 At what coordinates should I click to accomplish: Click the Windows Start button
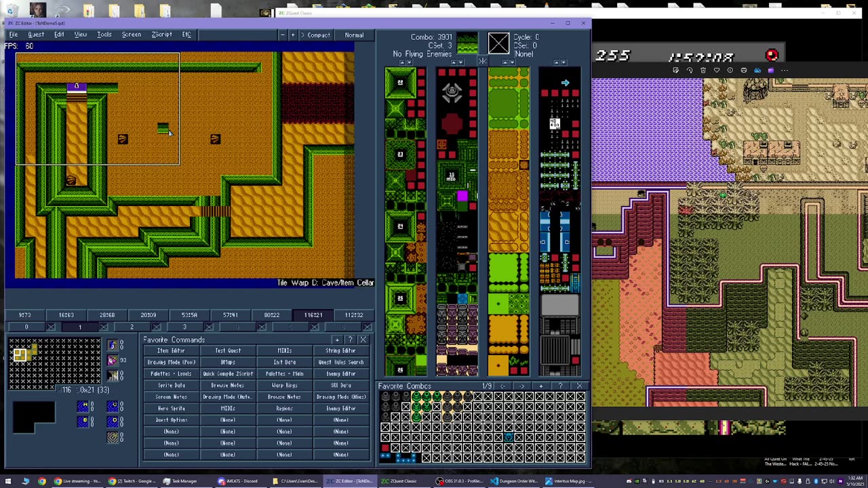point(8,481)
